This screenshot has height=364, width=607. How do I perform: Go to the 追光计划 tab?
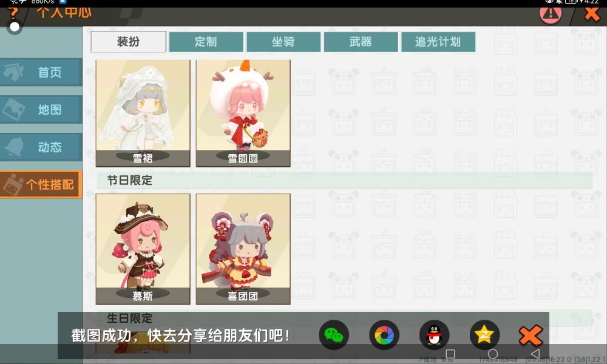pyautogui.click(x=438, y=42)
